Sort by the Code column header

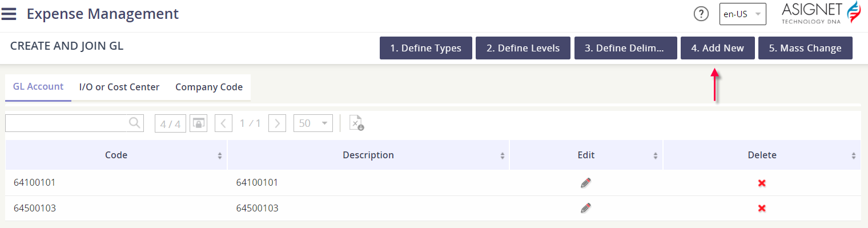coord(116,155)
